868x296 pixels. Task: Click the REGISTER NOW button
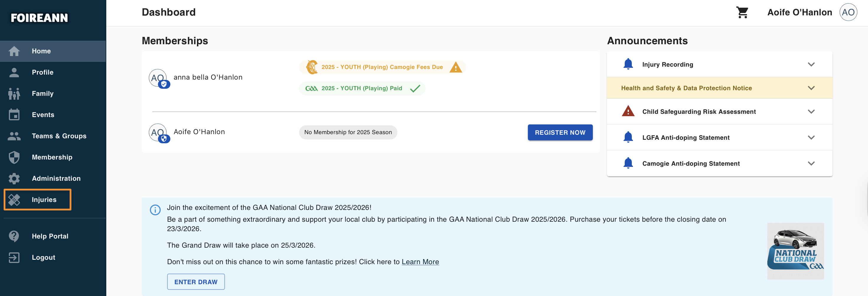(x=560, y=133)
